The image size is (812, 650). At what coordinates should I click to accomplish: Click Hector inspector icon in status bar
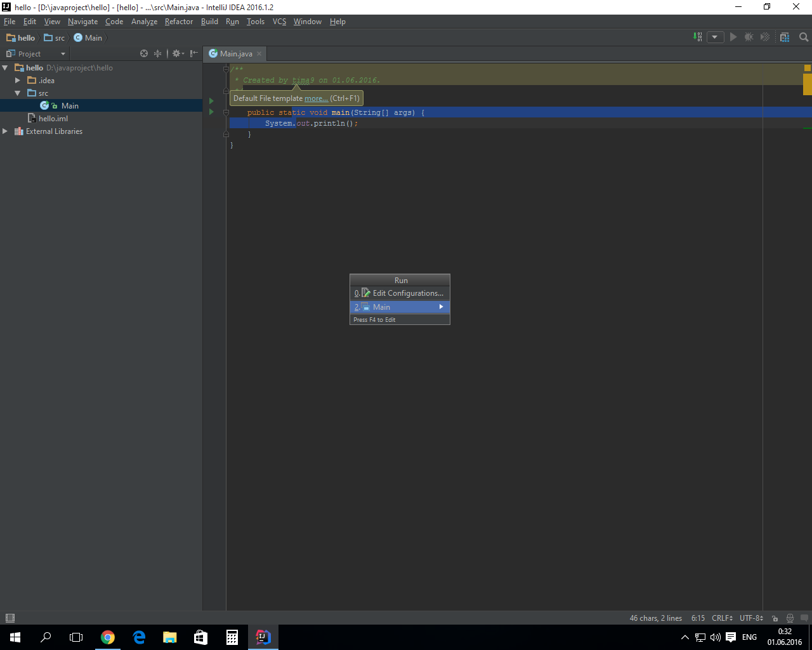790,618
